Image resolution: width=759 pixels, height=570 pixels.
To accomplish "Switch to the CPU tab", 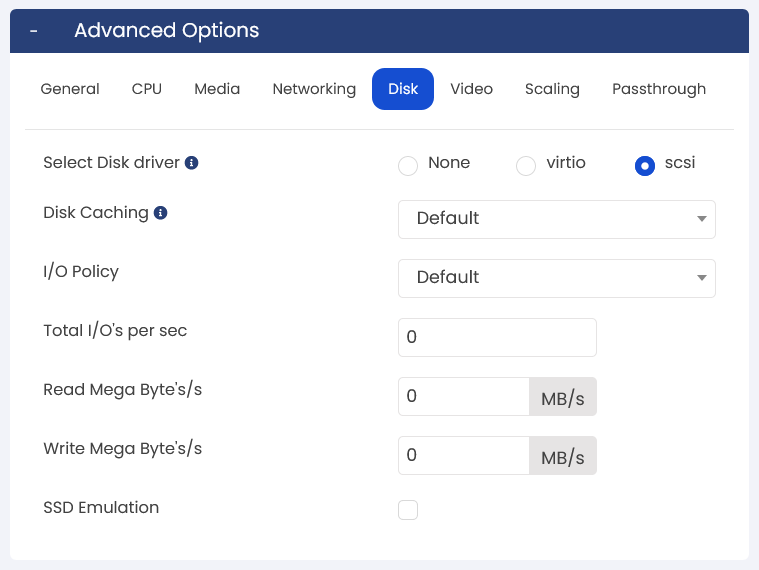I will click(x=147, y=89).
